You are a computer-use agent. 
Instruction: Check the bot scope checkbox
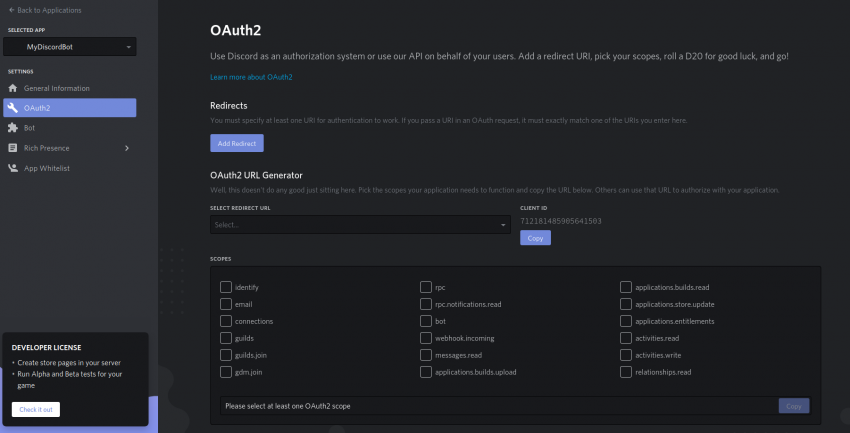[426, 321]
